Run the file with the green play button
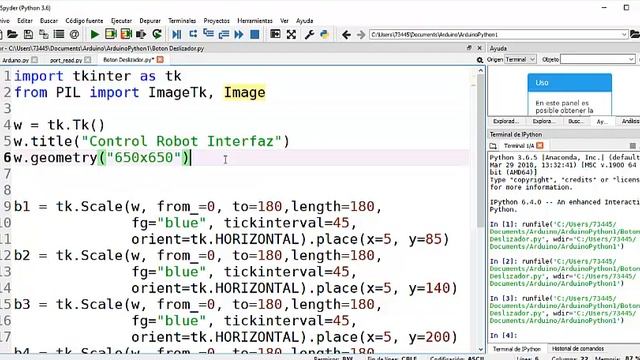 (x=95, y=35)
